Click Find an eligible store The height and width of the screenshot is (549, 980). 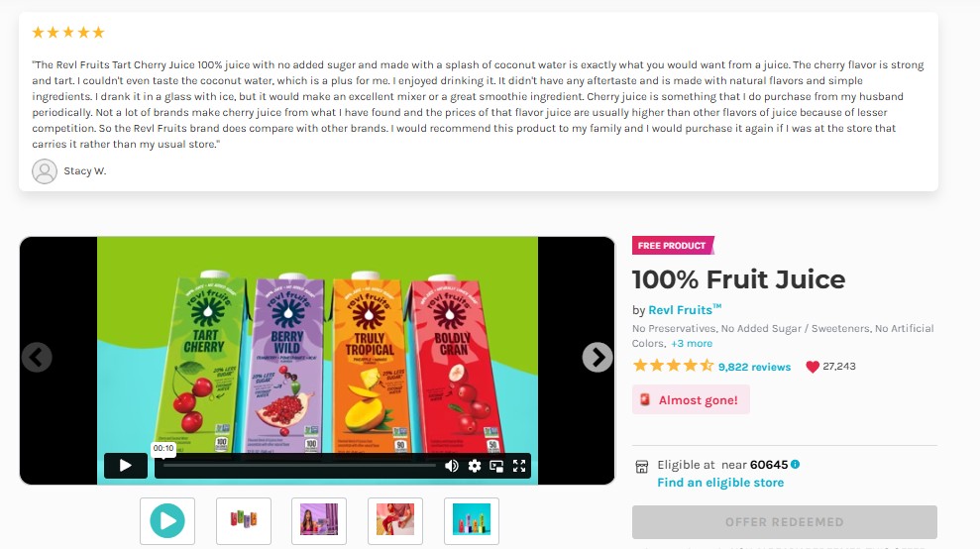tap(720, 483)
